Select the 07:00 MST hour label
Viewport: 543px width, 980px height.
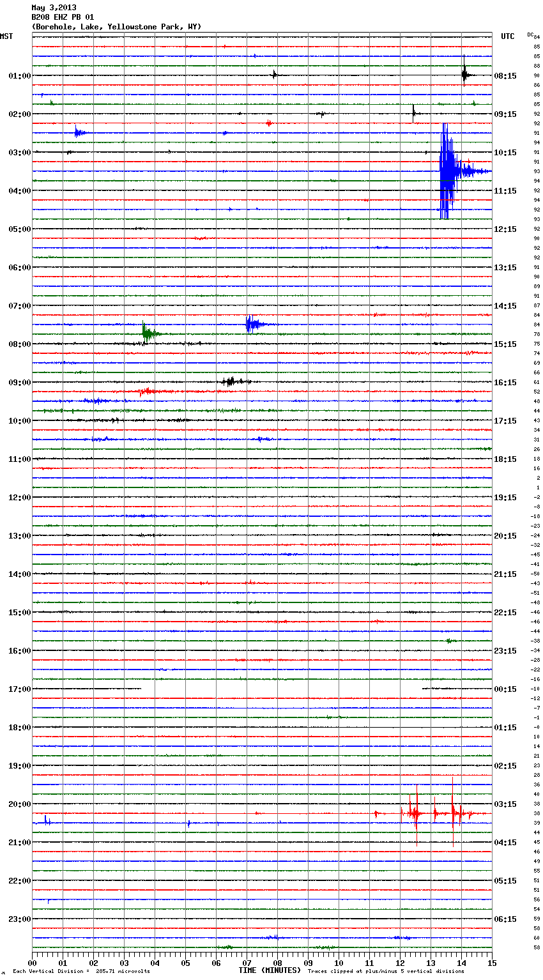[20, 305]
